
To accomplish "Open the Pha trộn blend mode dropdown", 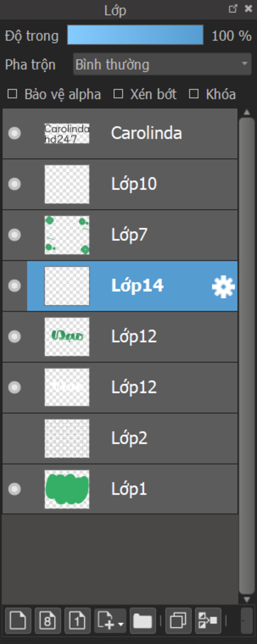I will [162, 64].
